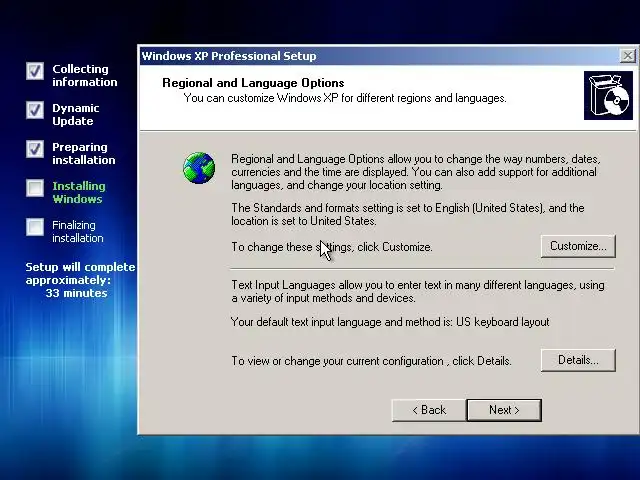Viewport: 640px width, 480px height.
Task: Go to next setup step
Action: click(504, 410)
